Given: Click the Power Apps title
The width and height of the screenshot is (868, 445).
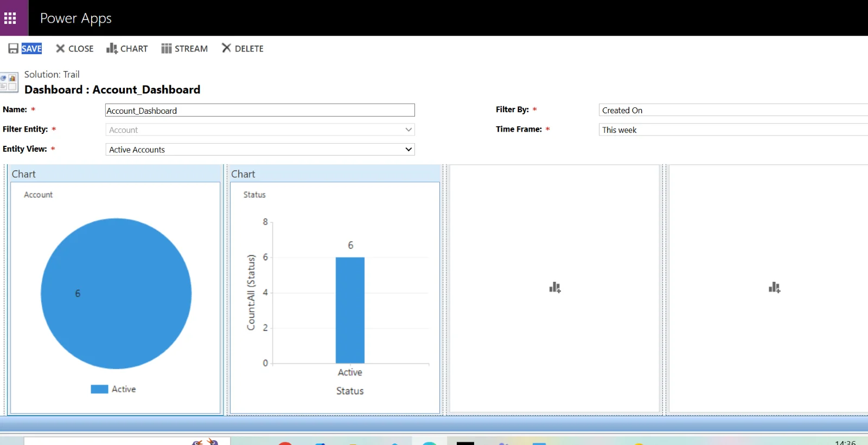Looking at the screenshot, I should pyautogui.click(x=76, y=18).
